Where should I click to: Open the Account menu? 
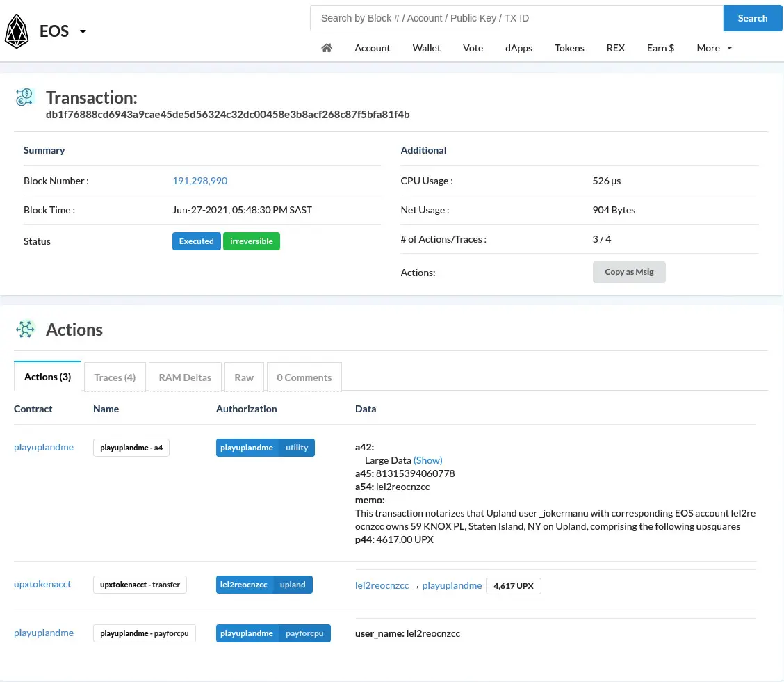372,48
